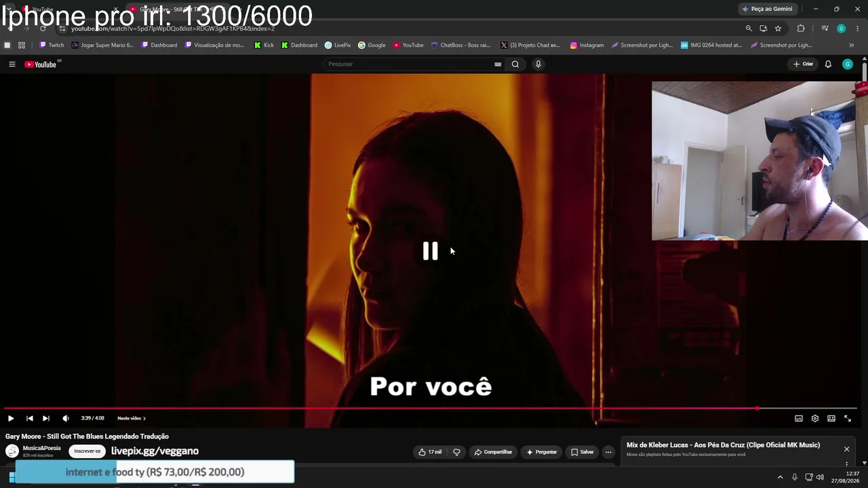Open the on-screen keyboard in the search box
Image resolution: width=868 pixels, height=488 pixels.
498,64
